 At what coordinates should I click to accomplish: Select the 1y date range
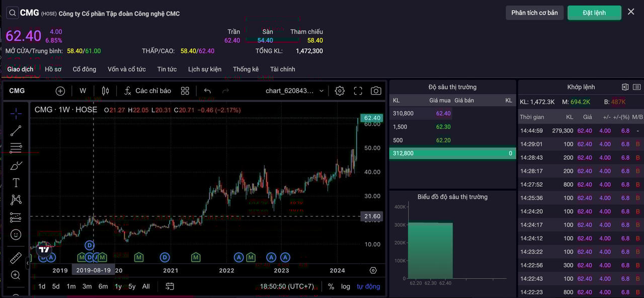(118, 286)
